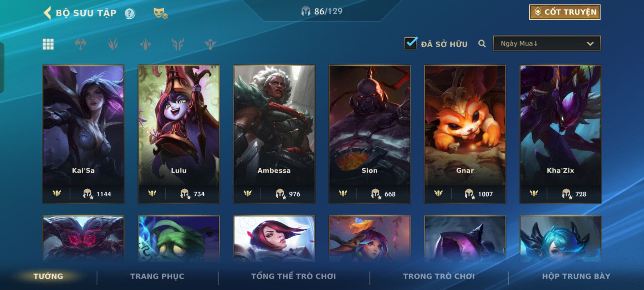Expand the Ngày Mua sort dropdown
The image size is (644, 290).
(x=547, y=44)
